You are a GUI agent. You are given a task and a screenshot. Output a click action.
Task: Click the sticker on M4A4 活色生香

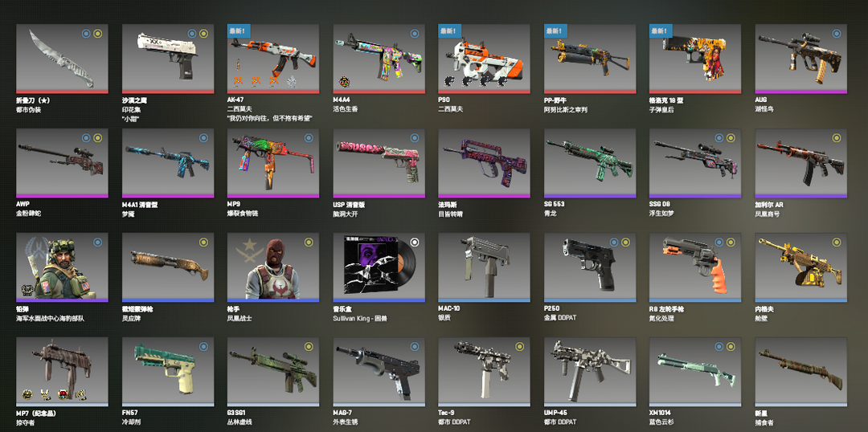pyautogui.click(x=344, y=82)
